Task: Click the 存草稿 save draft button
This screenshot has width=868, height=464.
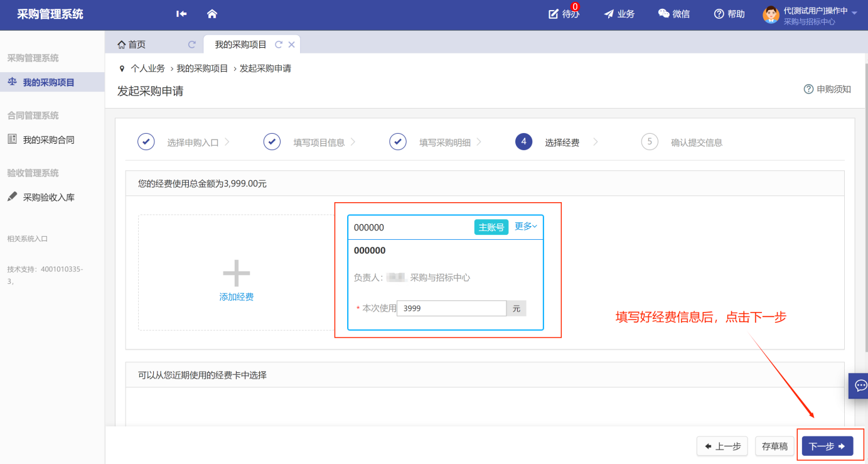Action: (774, 446)
